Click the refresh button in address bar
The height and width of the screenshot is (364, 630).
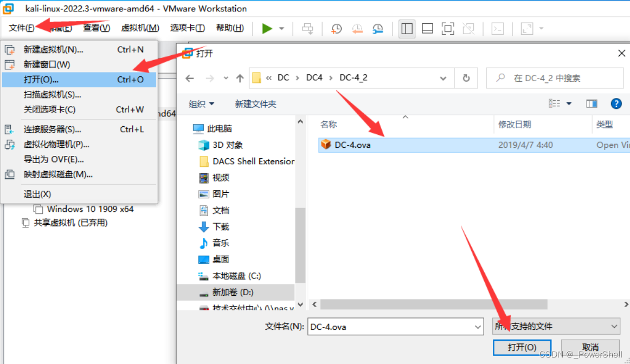pos(466,78)
